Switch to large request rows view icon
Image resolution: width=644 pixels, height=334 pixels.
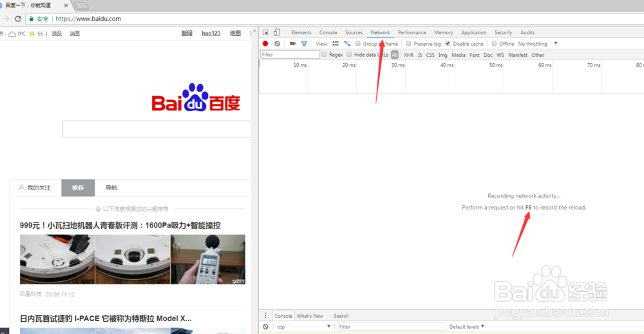[336, 44]
